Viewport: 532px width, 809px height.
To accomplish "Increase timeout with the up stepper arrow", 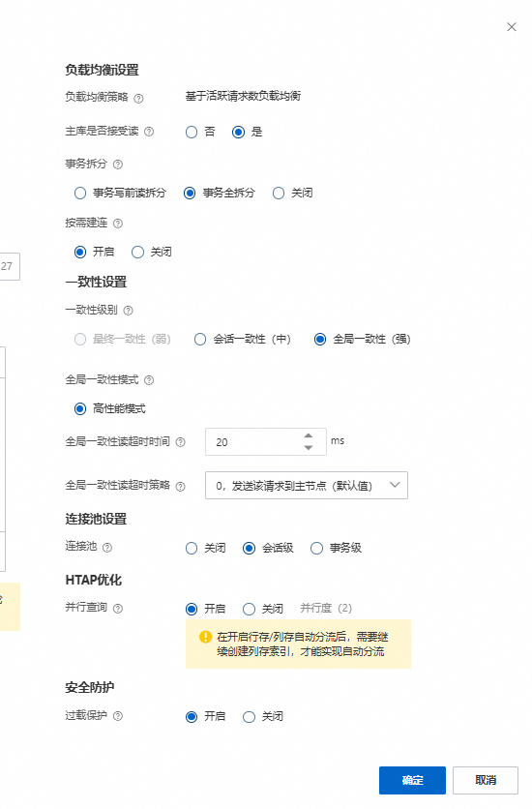I will point(309,436).
